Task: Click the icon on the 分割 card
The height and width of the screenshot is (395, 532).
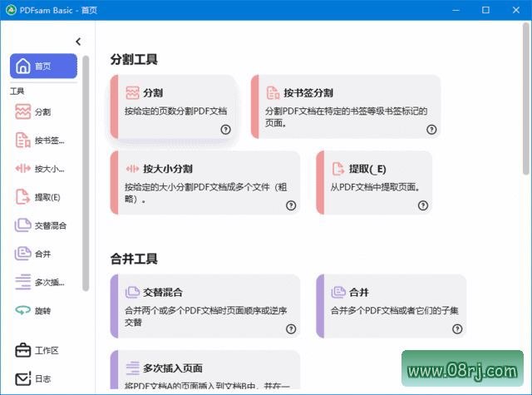Action: point(132,92)
